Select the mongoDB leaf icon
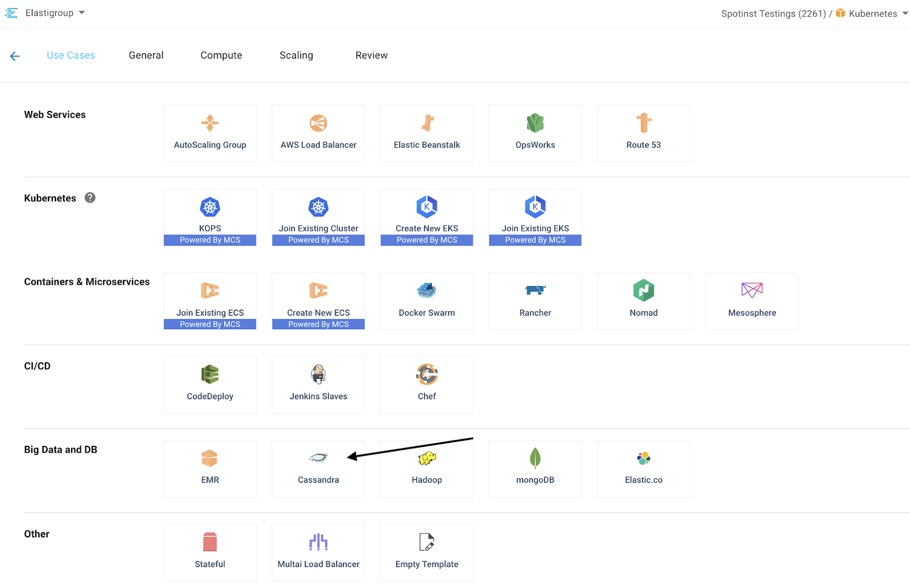This screenshot has width=910, height=588. click(535, 458)
